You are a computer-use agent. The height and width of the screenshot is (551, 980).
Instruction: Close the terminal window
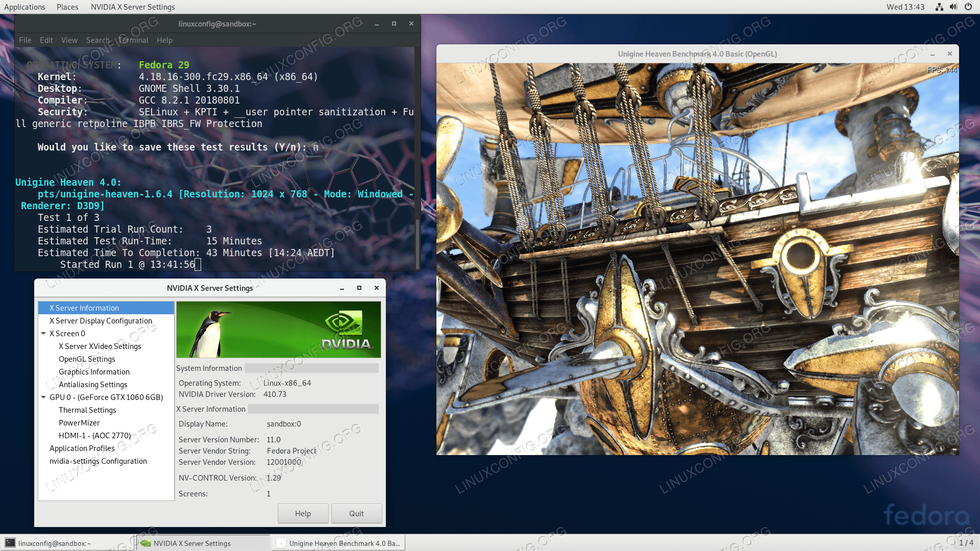point(411,23)
